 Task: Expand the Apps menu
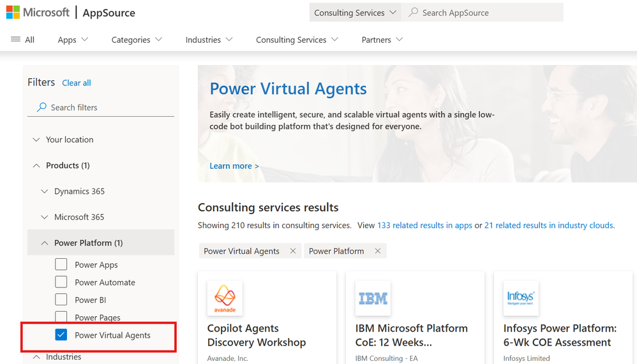tap(73, 40)
